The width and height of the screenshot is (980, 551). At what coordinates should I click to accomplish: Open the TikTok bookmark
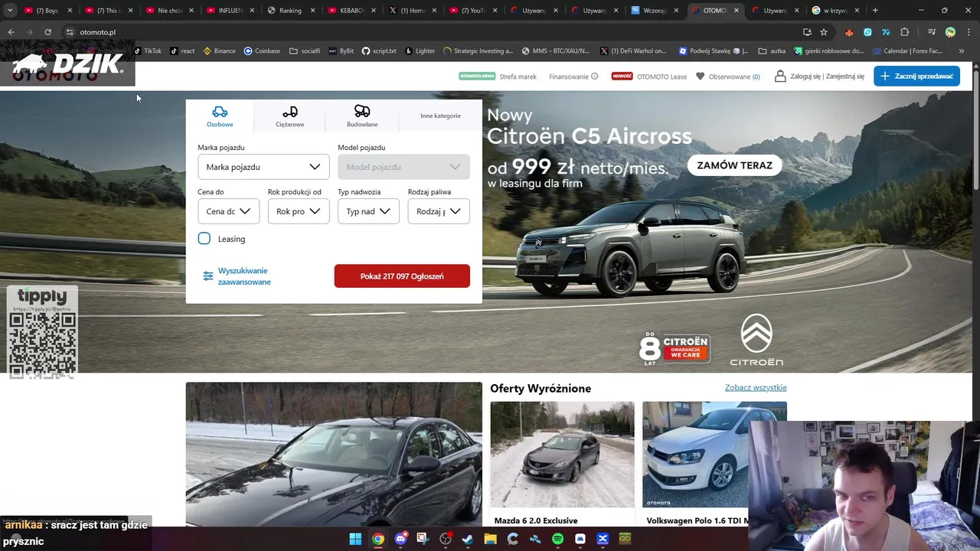click(149, 51)
